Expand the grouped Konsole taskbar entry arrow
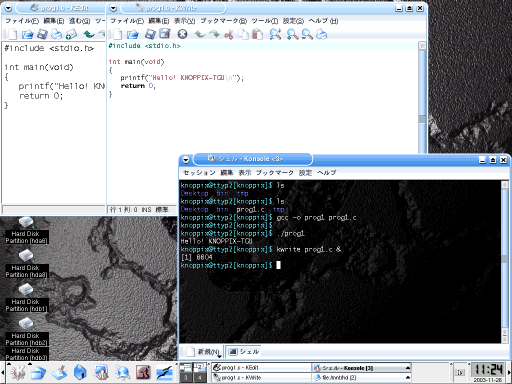This screenshot has width=512, height=384. [407, 368]
